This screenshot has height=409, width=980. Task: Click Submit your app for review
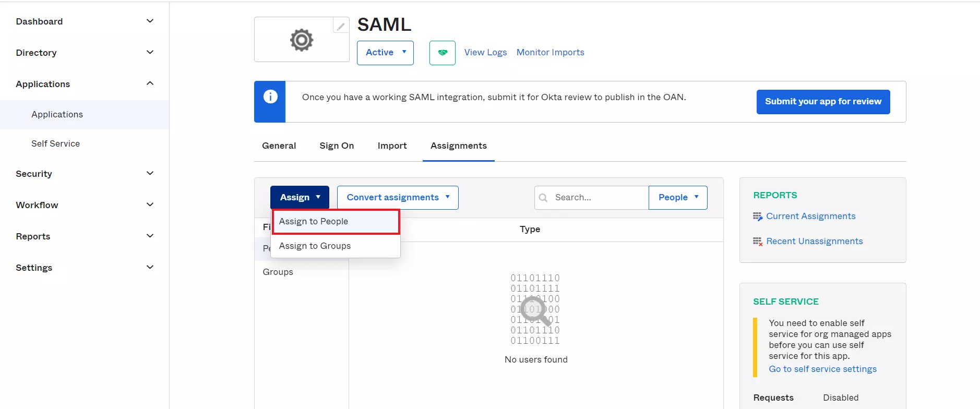[823, 102]
